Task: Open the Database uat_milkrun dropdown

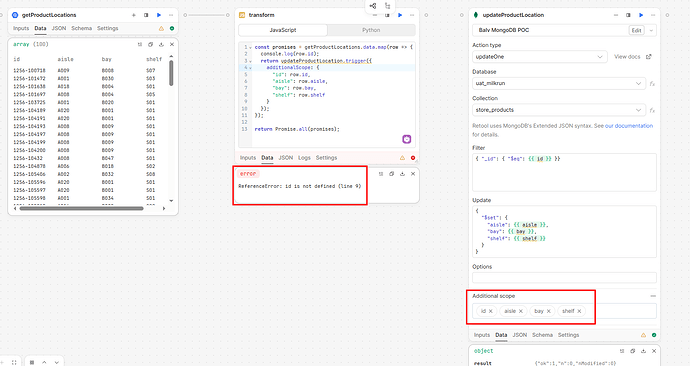Action: pyautogui.click(x=559, y=83)
